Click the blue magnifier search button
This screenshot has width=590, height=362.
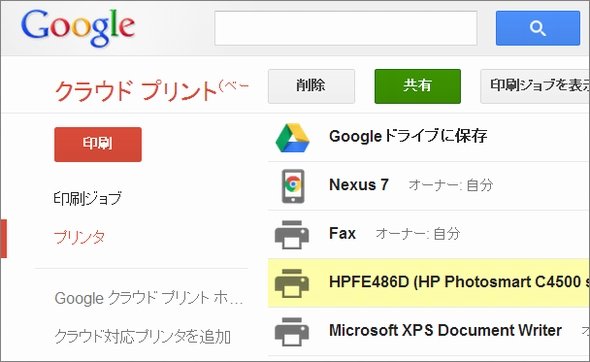(x=538, y=28)
